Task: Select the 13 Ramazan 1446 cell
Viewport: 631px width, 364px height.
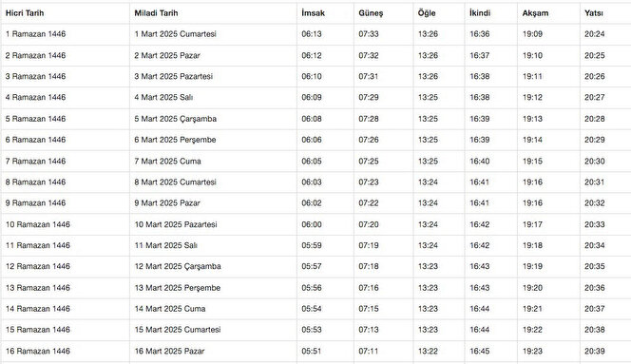Action: click(x=37, y=288)
